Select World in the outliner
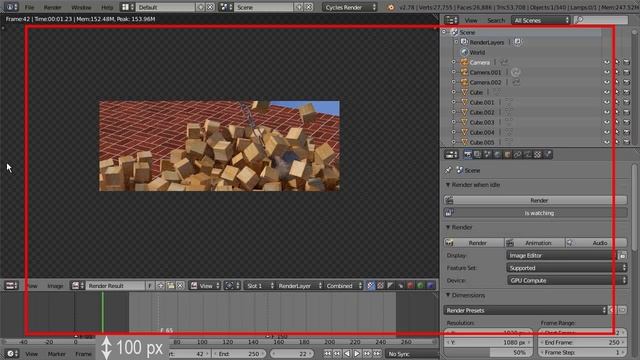 point(477,52)
